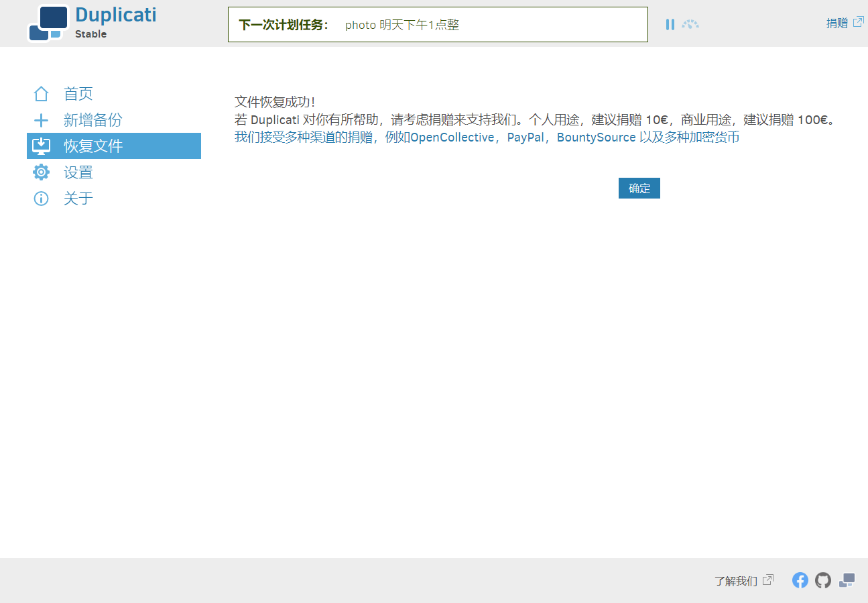Image resolution: width=868 pixels, height=603 pixels.
Task: Open the Duplicati forum icon in footer
Action: click(847, 580)
